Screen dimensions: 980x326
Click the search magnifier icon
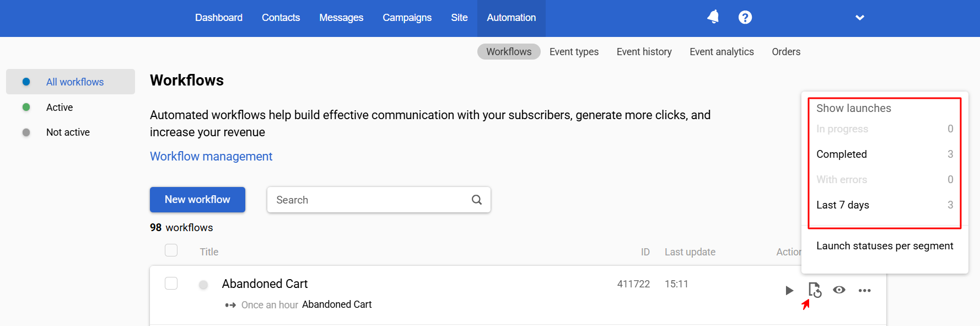click(x=477, y=200)
